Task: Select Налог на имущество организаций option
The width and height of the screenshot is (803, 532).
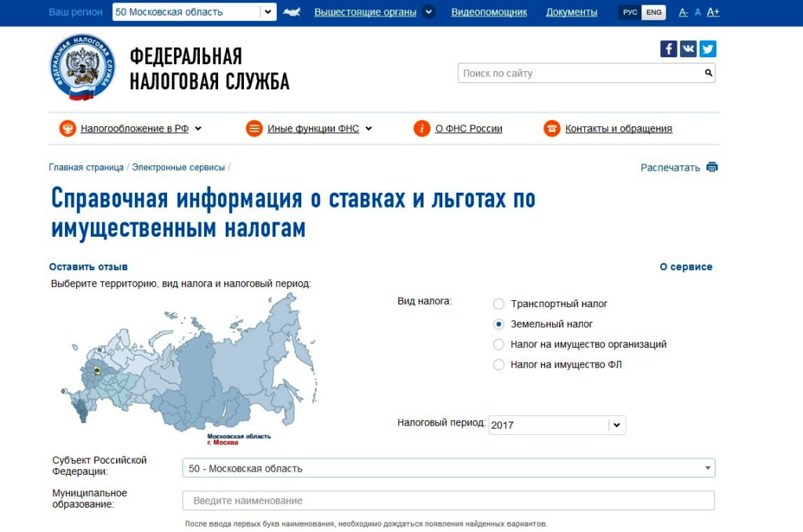Action: point(499,345)
